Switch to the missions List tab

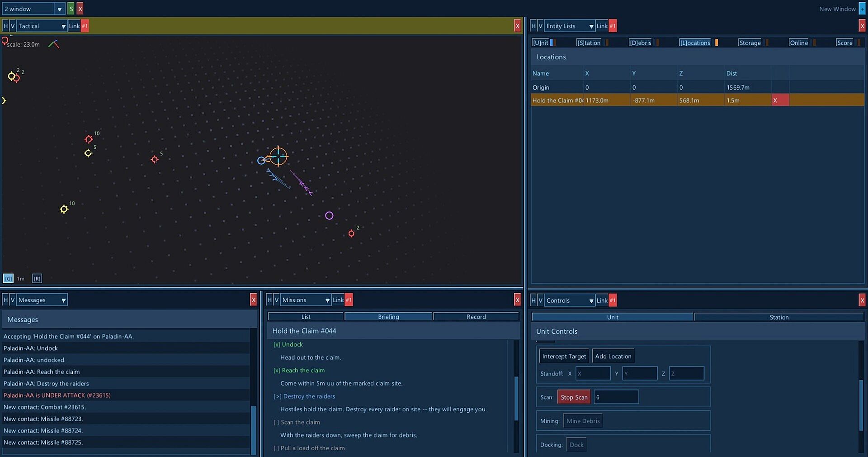click(x=306, y=317)
